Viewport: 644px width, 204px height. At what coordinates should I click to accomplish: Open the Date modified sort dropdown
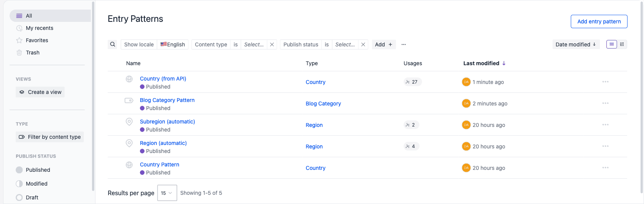click(576, 44)
